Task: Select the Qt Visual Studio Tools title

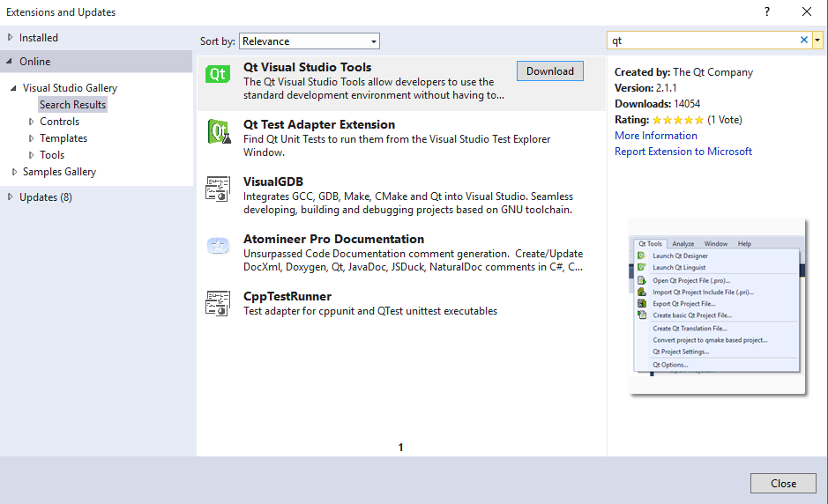Action: (308, 67)
